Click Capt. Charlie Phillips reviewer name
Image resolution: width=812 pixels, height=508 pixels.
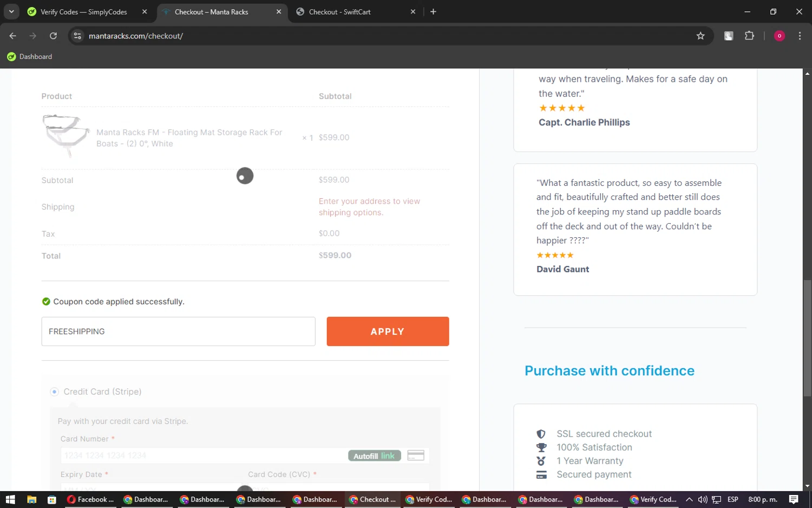(584, 122)
